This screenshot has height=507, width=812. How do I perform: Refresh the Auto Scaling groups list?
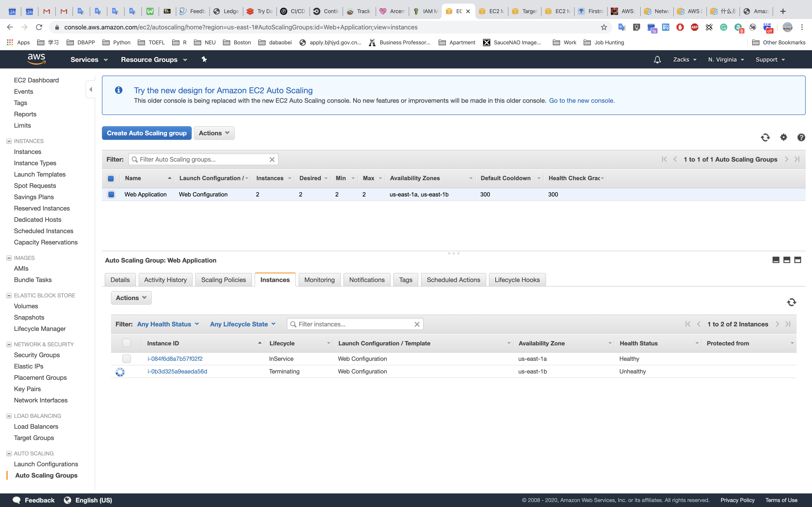tap(765, 137)
